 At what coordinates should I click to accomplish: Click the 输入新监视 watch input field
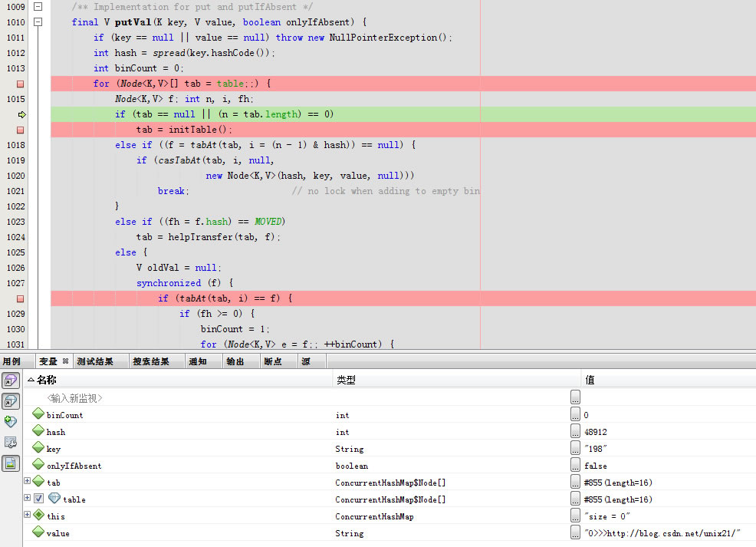click(x=74, y=398)
